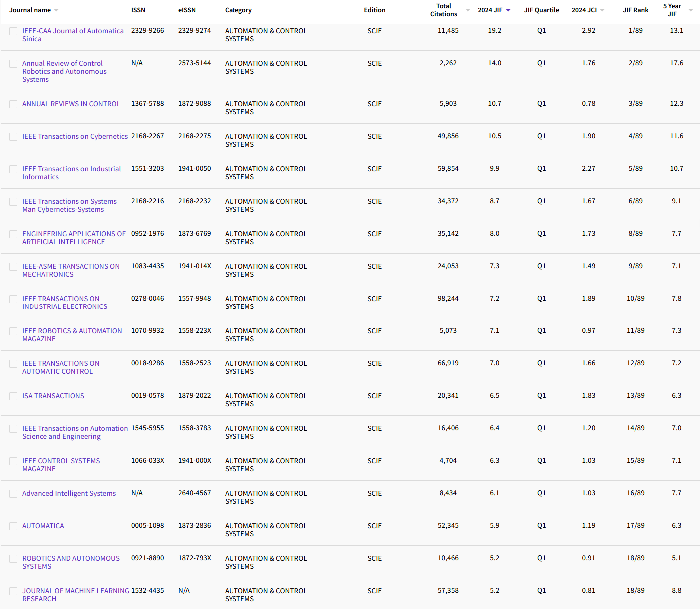The width and height of the screenshot is (700, 609).
Task: Select IEEE ROBOTICS & AUTOMATION MAGAZINE checkbox
Action: (13, 331)
